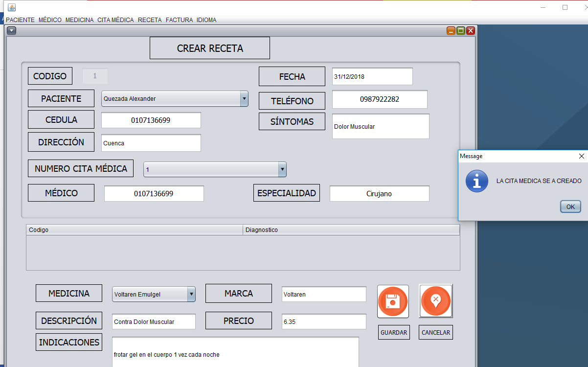Click the NUMERO CITA MÉDICA label
The height and width of the screenshot is (367, 588).
pyautogui.click(x=81, y=168)
